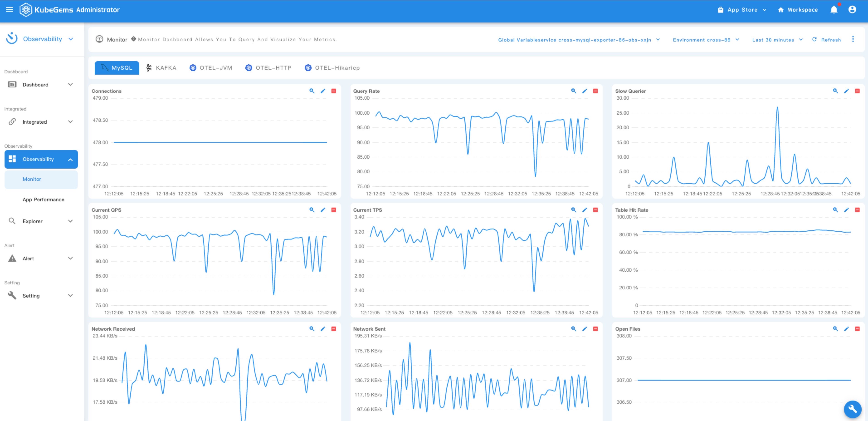
Task: Zoom into the Connections chart with magnifier
Action: 312,91
